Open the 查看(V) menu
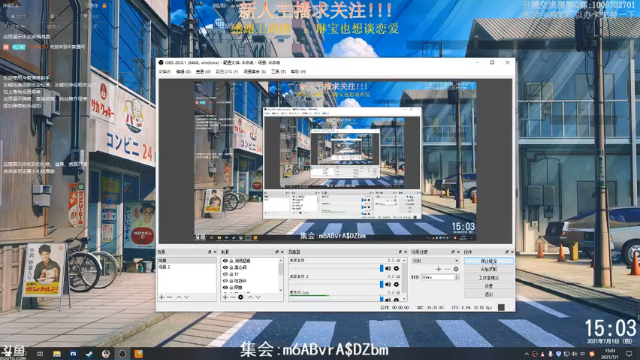The image size is (640, 360). pos(203,72)
